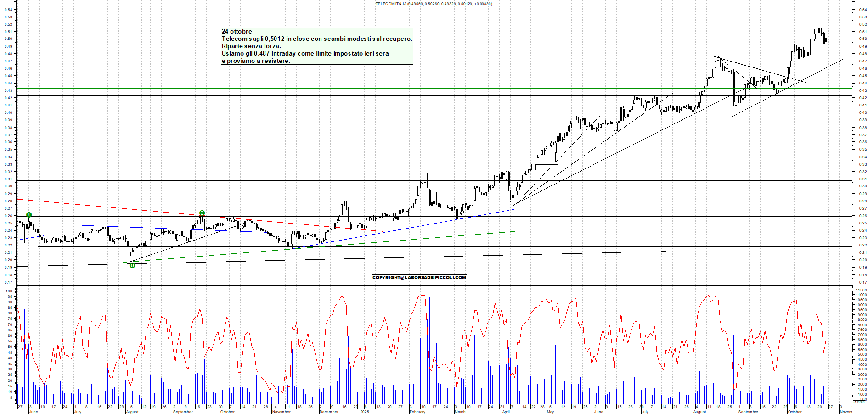The image size is (868, 414).
Task: Select the green circled wave marker 2
Action: [x=202, y=213]
